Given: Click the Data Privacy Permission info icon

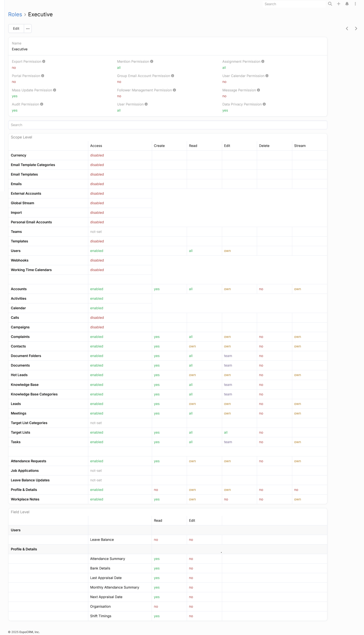Looking at the screenshot, I should 264,104.
